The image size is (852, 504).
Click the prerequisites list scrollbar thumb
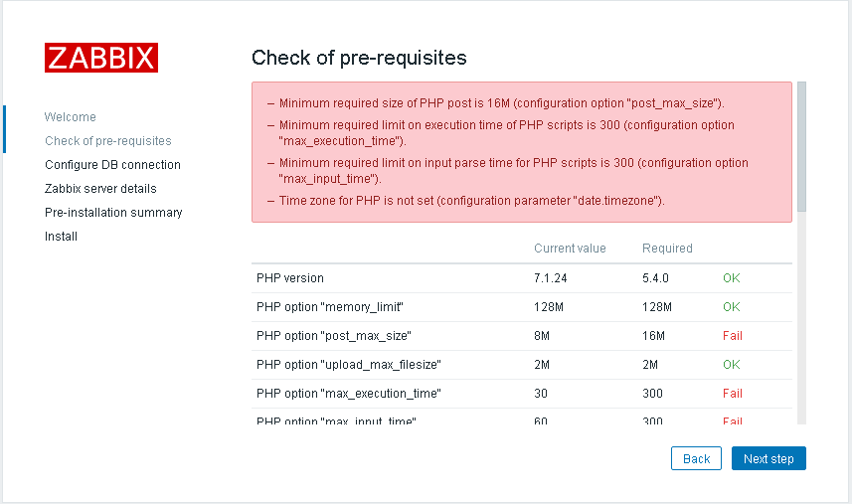801,147
